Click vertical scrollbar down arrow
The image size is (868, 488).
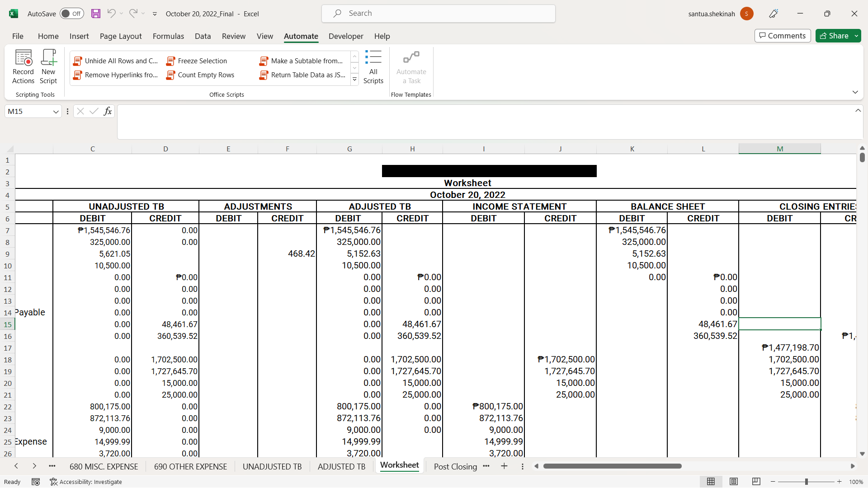tap(862, 454)
